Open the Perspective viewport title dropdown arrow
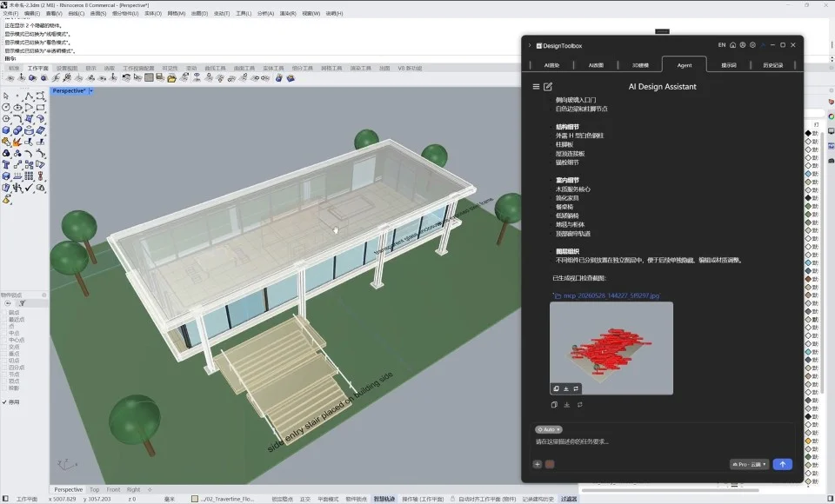The width and height of the screenshot is (835, 504). click(91, 91)
